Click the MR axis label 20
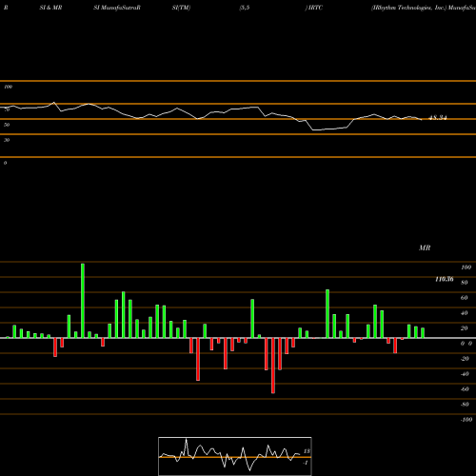This screenshot has width=476, height=476. point(465,328)
